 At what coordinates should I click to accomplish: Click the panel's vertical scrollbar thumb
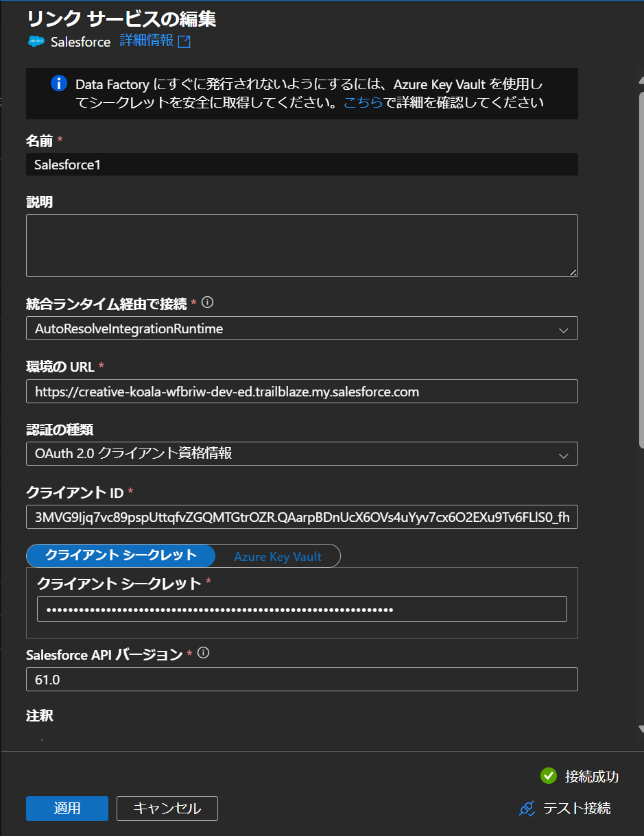(641, 271)
